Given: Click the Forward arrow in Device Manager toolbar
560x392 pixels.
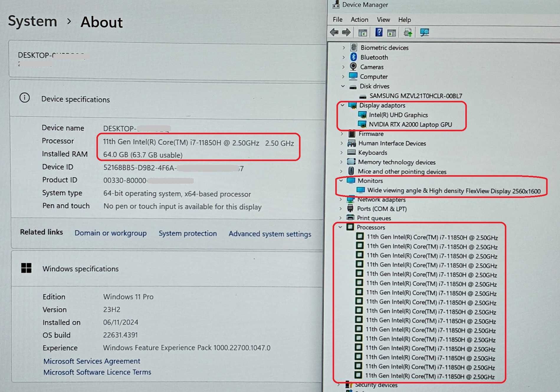Looking at the screenshot, I should 346,32.
